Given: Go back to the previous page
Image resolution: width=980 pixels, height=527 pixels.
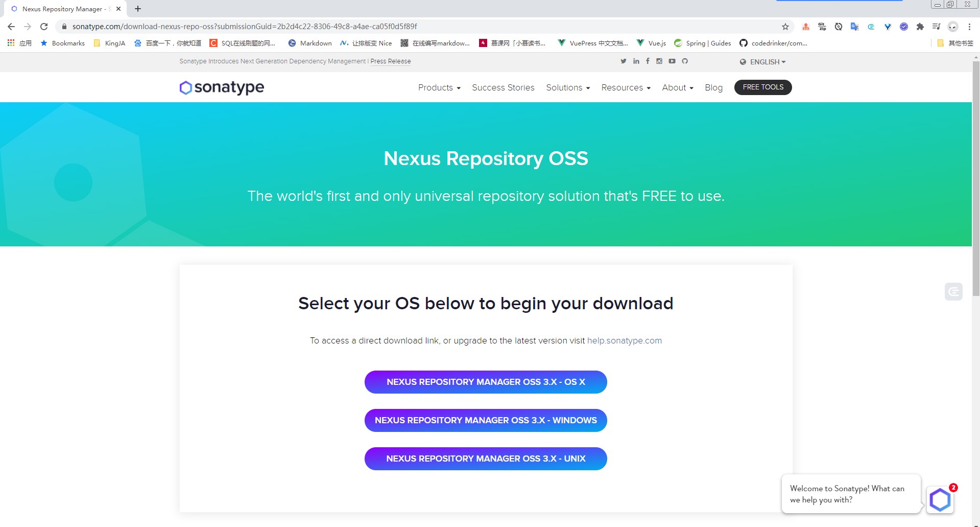Looking at the screenshot, I should coord(11,27).
